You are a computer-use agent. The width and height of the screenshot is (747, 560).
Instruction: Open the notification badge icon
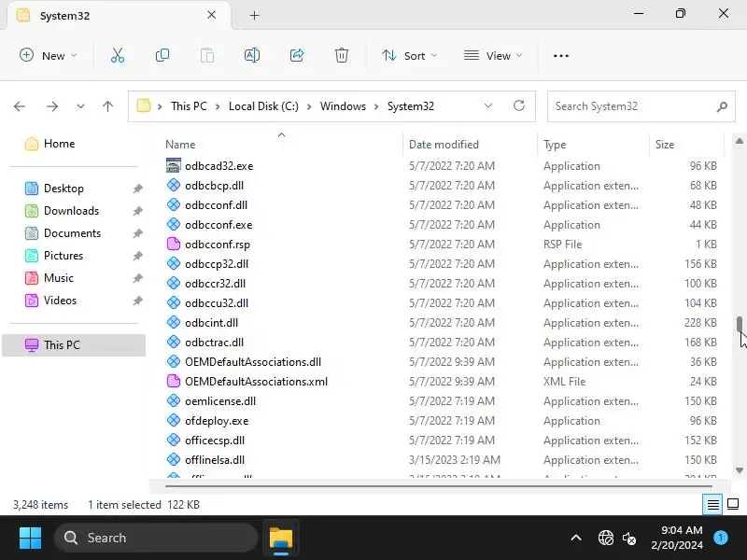[x=720, y=538]
